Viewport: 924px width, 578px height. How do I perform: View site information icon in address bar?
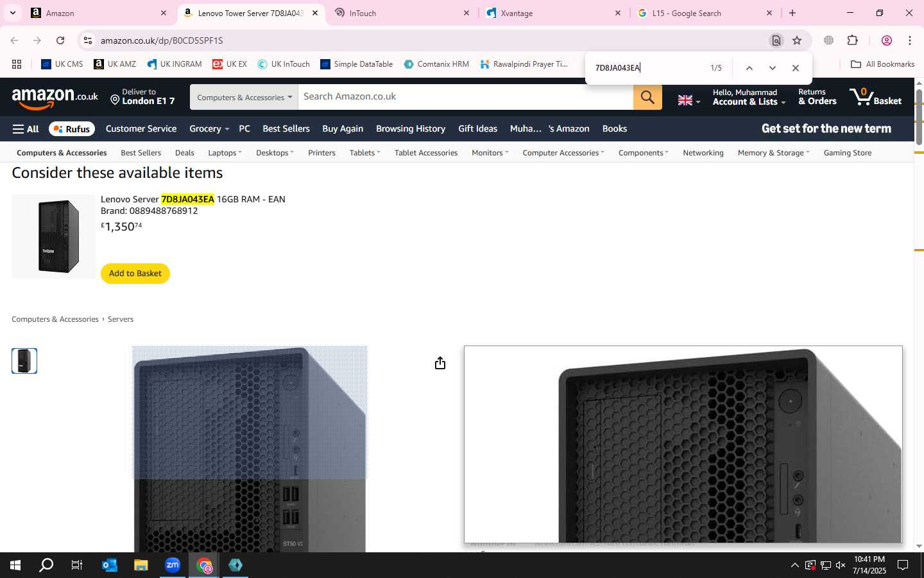click(88, 40)
